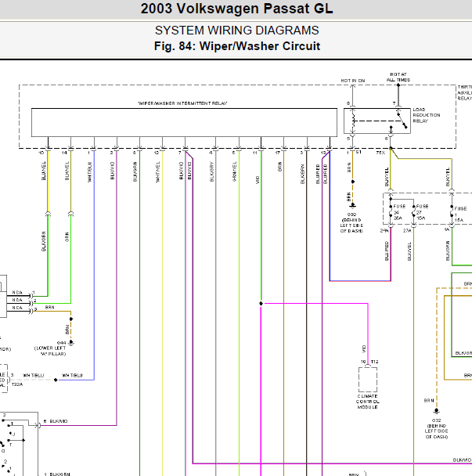Click the violet wire junction dot
The image size is (472, 476).
point(259,302)
